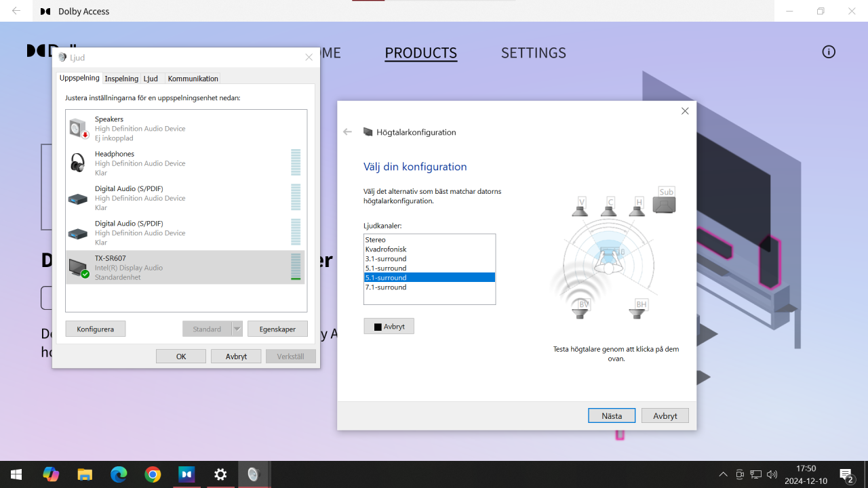868x488 pixels.
Task: Test the subwoofer labeled Sub
Action: click(x=665, y=200)
